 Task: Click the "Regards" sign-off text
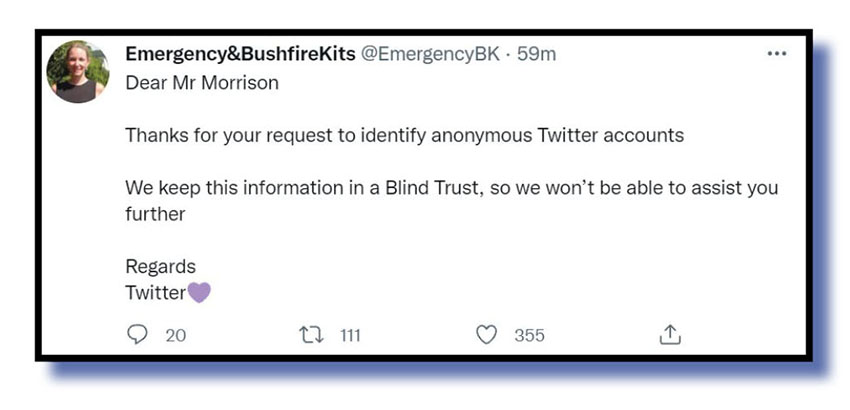160,266
